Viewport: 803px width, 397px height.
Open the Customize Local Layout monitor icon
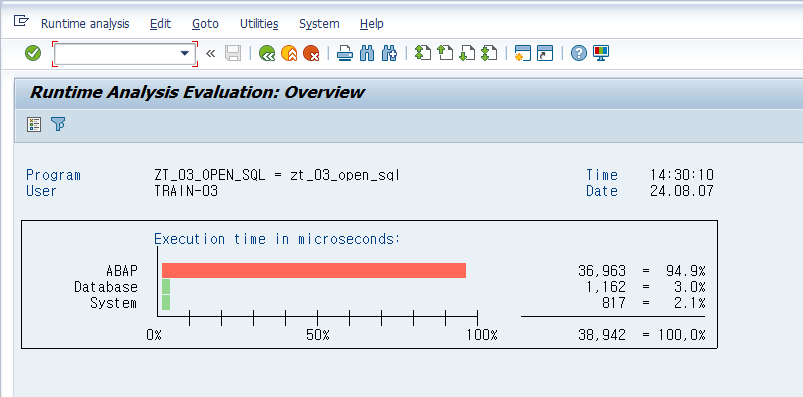[601, 53]
